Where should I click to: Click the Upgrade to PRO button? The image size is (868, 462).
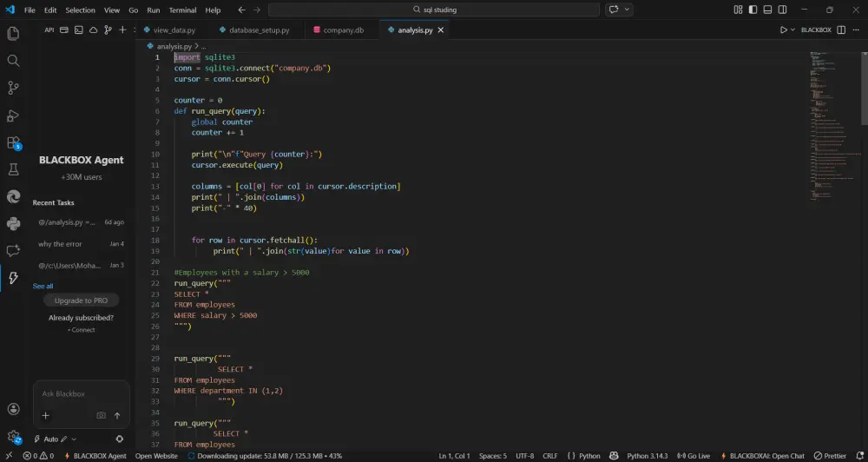pos(82,300)
